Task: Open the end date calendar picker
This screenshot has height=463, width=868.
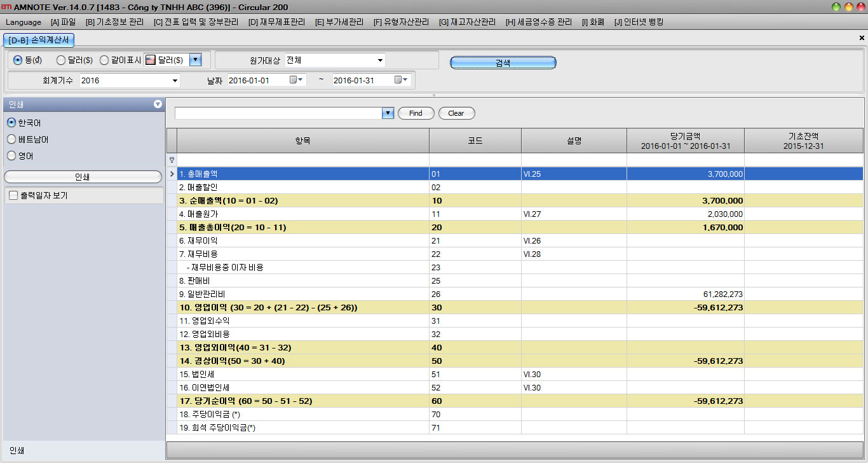Action: pyautogui.click(x=402, y=80)
